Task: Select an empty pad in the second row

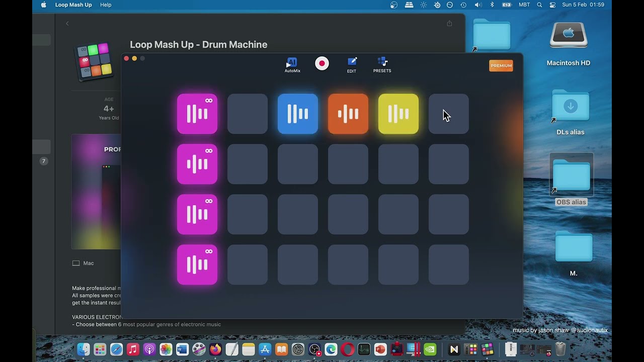Action: click(247, 164)
